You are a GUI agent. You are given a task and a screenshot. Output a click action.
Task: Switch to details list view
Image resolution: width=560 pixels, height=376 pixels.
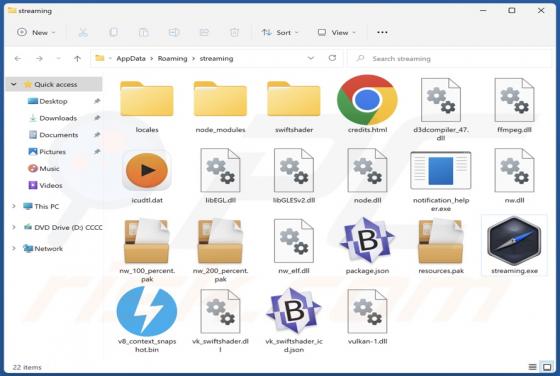[x=532, y=367]
